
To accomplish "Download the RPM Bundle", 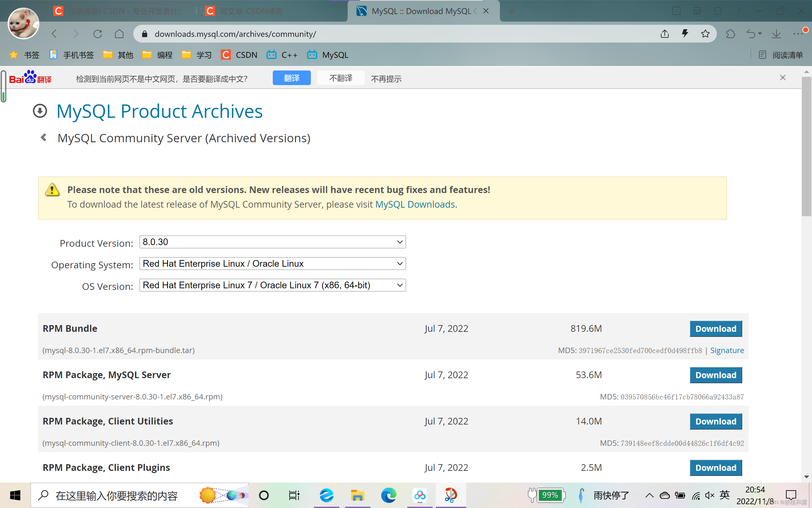I will [716, 329].
